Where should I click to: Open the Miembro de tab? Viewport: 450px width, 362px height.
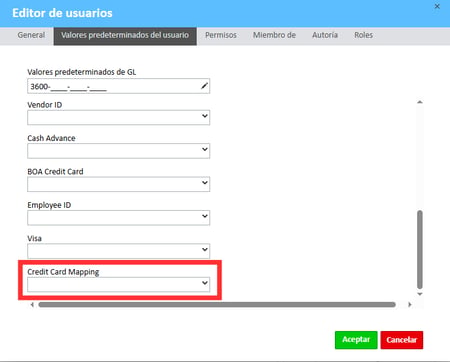coord(274,35)
